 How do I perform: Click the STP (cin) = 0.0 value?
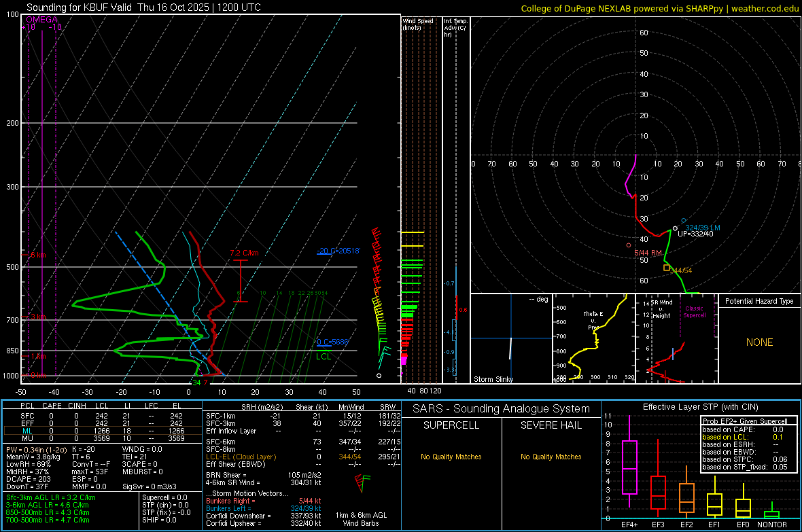click(x=165, y=505)
